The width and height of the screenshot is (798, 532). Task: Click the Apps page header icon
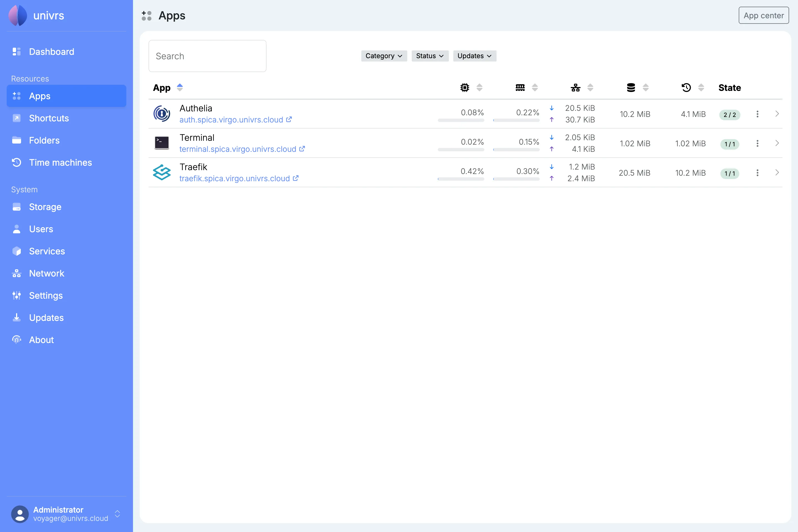147,16
